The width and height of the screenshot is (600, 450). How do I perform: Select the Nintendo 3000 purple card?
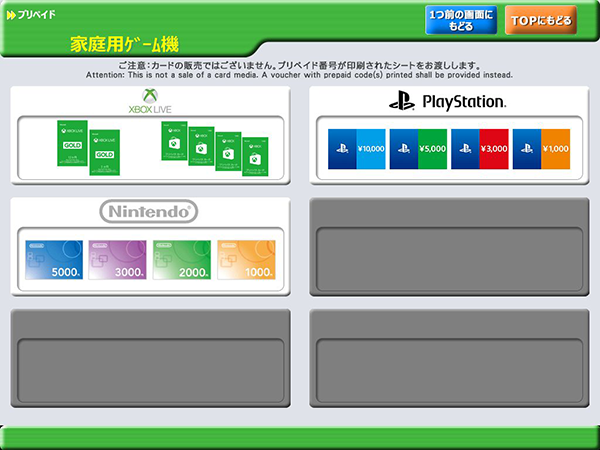117,260
